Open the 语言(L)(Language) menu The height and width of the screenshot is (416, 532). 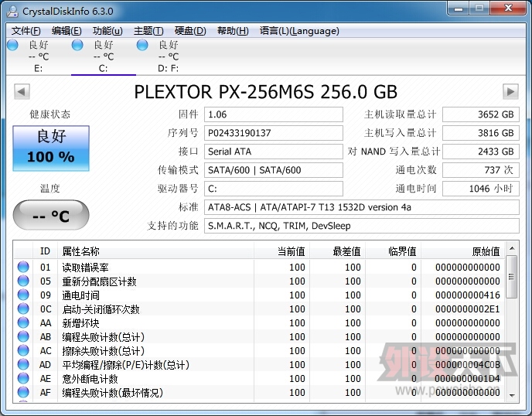click(x=298, y=31)
